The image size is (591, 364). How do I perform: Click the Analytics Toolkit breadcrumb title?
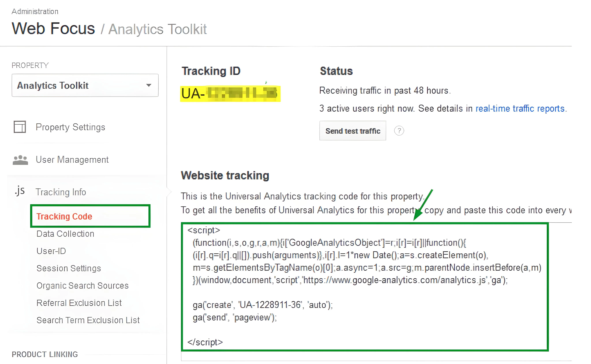tap(158, 29)
